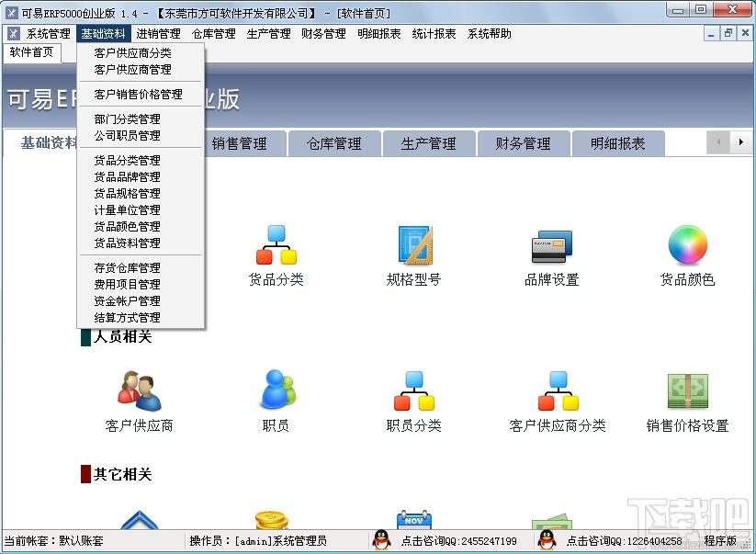756x554 pixels.
Task: Click the gold coins icon under 其它相关
Action: click(x=272, y=519)
